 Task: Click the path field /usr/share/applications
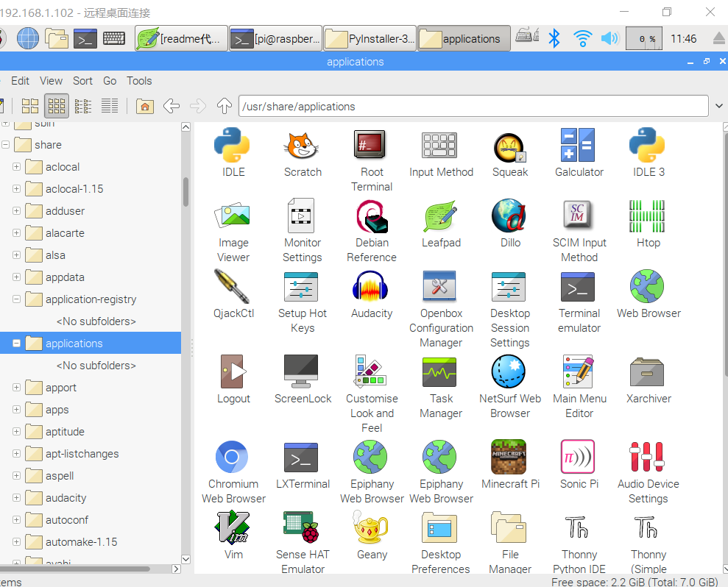click(473, 106)
